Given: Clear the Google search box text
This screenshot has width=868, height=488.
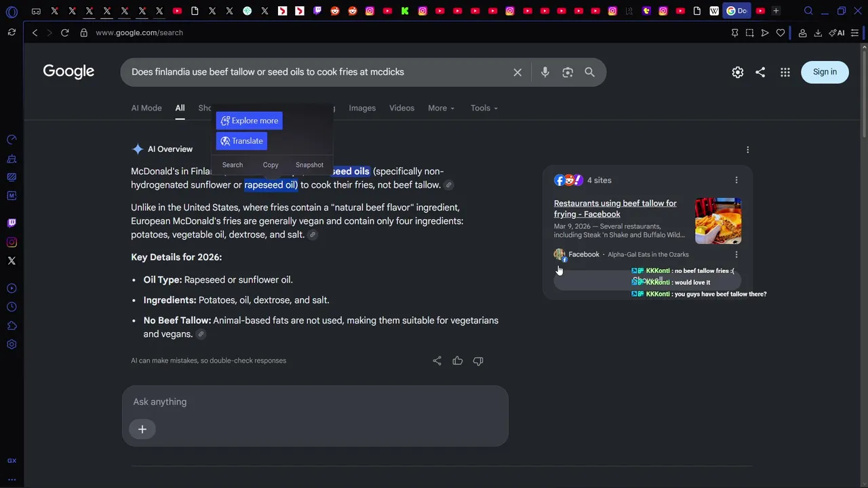Looking at the screenshot, I should (517, 72).
